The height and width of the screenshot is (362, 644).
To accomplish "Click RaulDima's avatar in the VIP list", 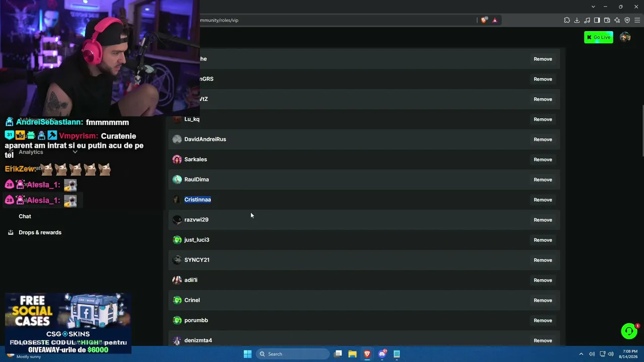I will coord(177,179).
